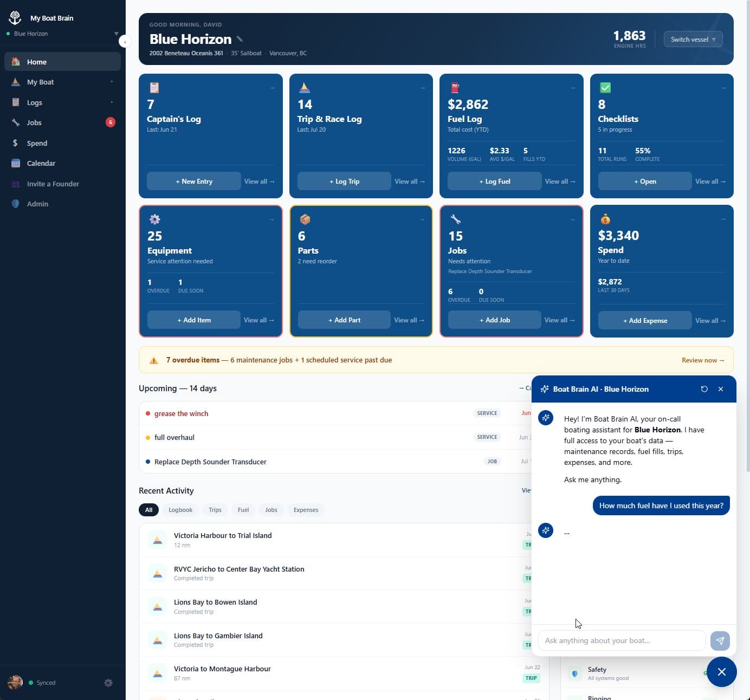The width and height of the screenshot is (750, 700).
Task: View all on Checklists card
Action: (x=710, y=182)
